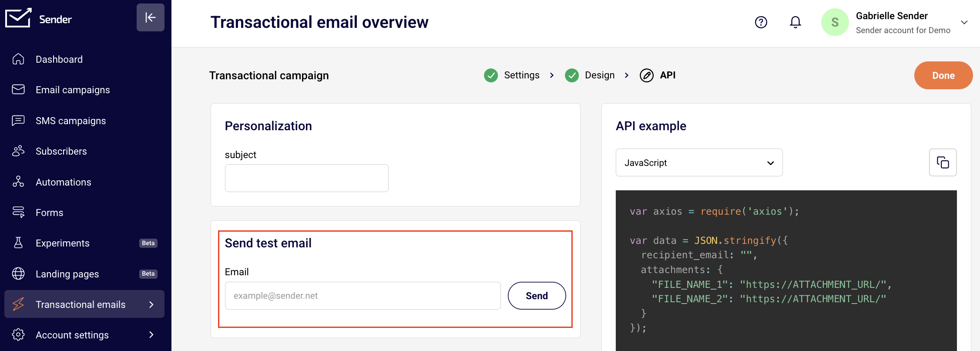This screenshot has height=351, width=980.
Task: Open the JavaScript language dropdown
Action: coord(698,162)
